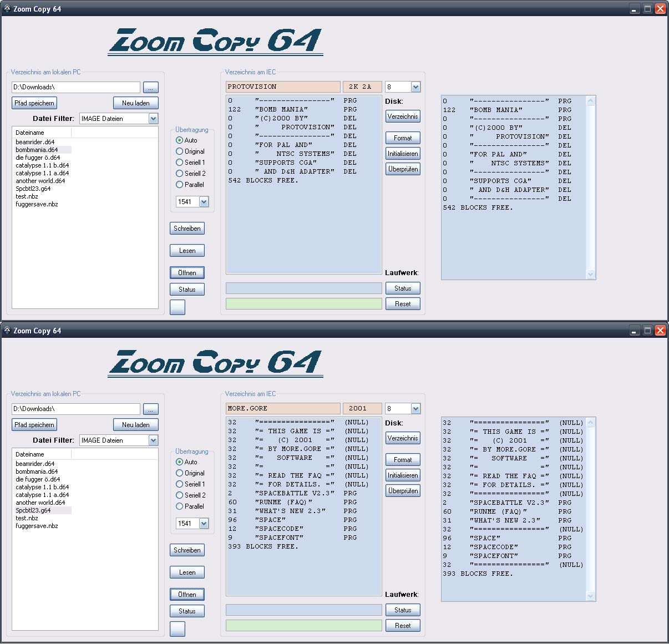Click Format disk button in the PROTOVISION window
The width and height of the screenshot is (669, 644).
point(403,138)
